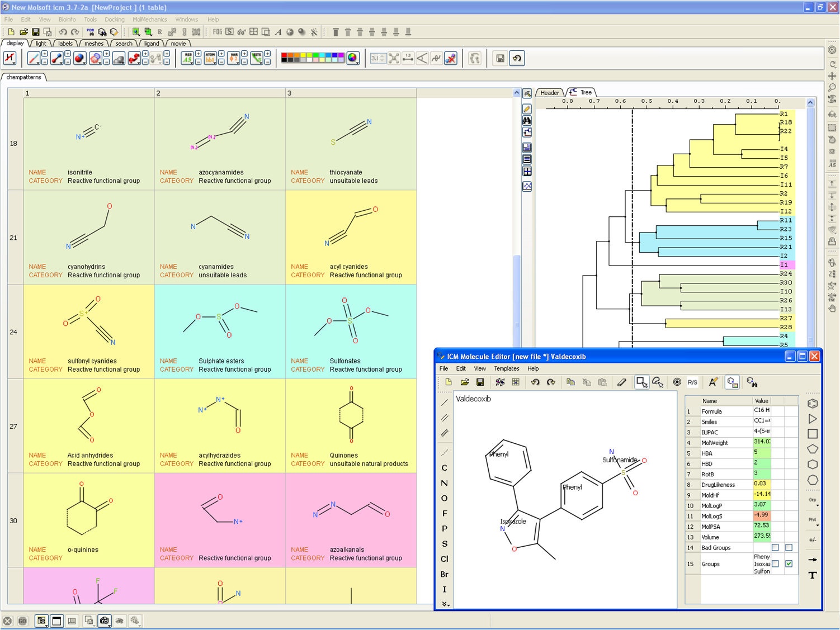Viewport: 840px width, 630px height.
Task: Select the text label (T) tool
Action: click(x=813, y=575)
